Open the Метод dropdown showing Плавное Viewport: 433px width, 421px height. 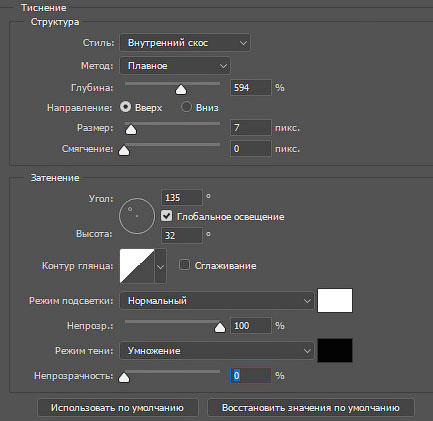[175, 66]
